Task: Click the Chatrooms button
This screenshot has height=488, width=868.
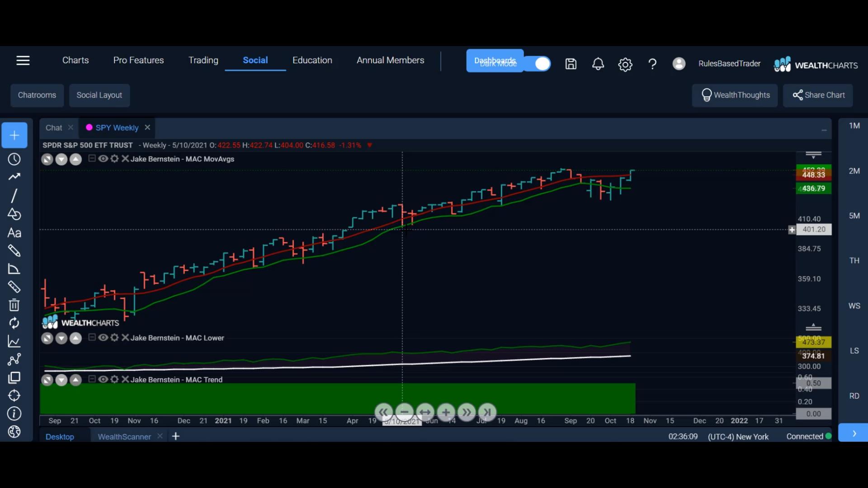Action: click(37, 95)
